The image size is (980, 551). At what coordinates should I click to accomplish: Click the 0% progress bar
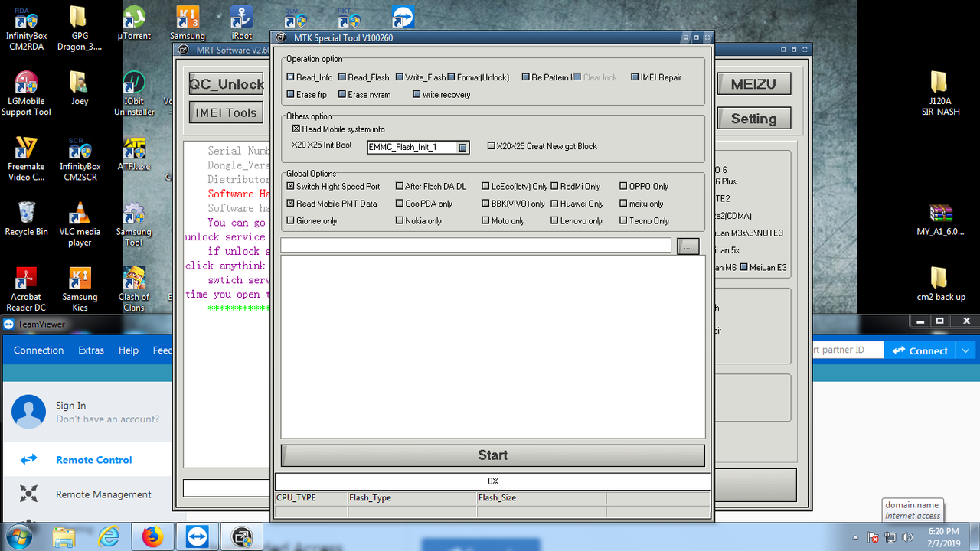click(x=492, y=481)
